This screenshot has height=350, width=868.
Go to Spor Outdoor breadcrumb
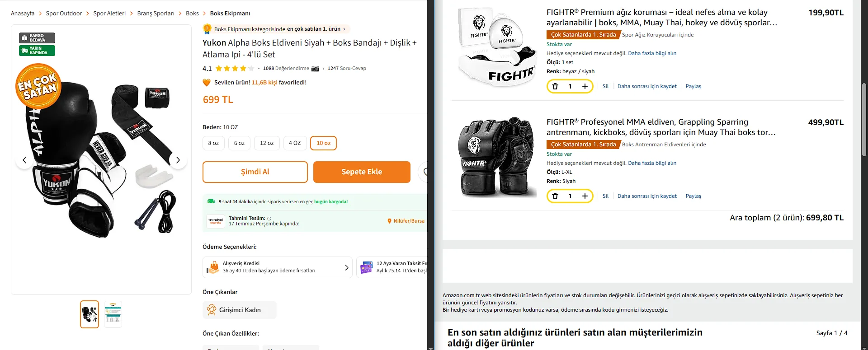tap(64, 14)
